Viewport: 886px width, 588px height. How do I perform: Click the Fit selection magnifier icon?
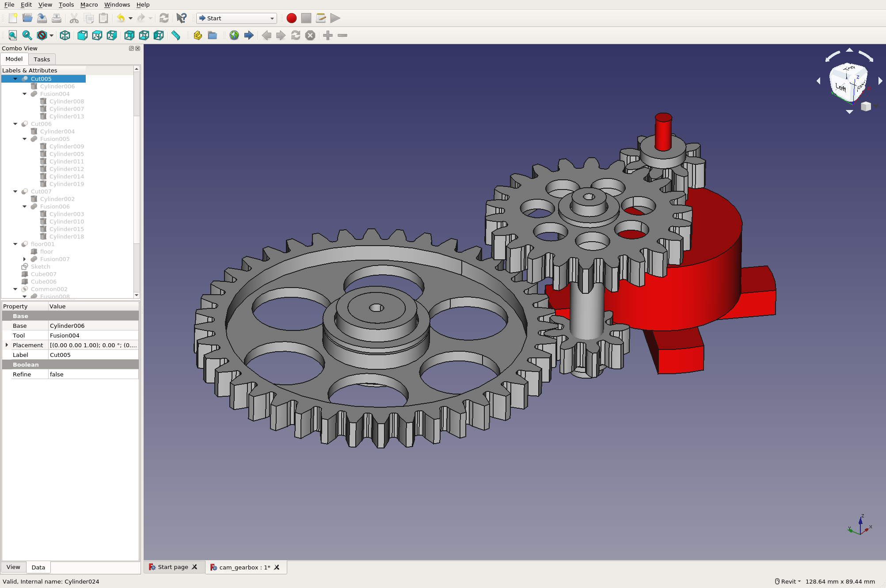pos(27,35)
